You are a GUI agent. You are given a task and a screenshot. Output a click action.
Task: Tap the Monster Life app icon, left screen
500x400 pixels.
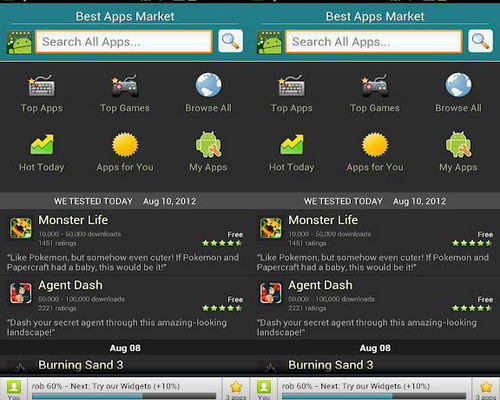pyautogui.click(x=21, y=228)
